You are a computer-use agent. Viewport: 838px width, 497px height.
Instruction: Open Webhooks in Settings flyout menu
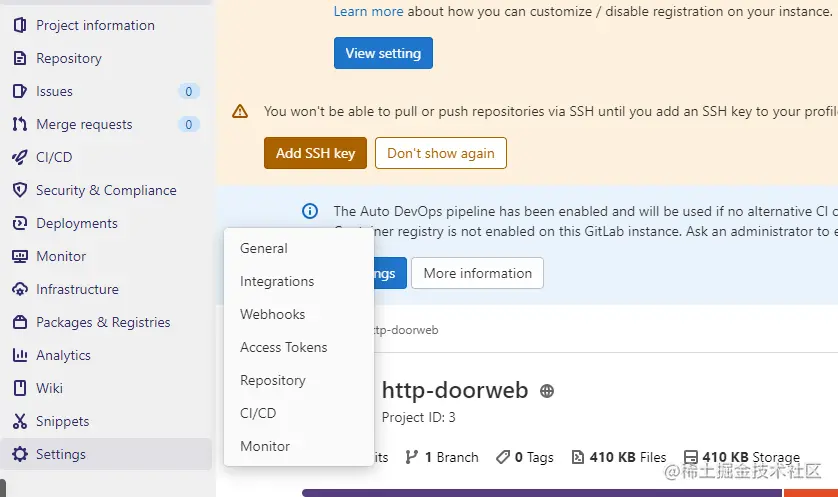pyautogui.click(x=299, y=314)
